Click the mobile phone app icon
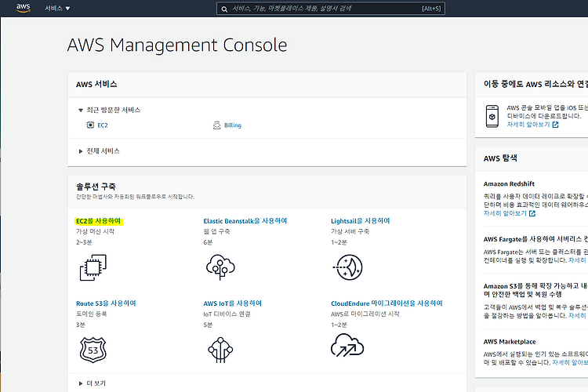The image size is (588, 392). (x=492, y=116)
